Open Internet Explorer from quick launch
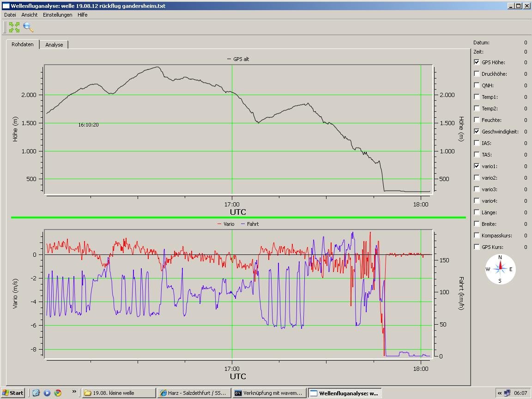This screenshot has height=399, width=532. [36, 393]
